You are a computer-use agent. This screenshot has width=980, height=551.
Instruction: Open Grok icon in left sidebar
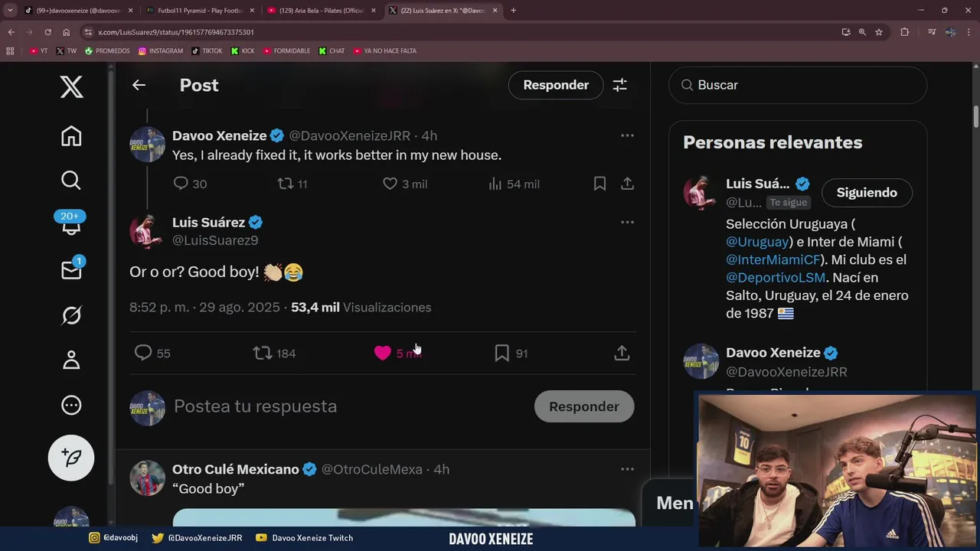pos(71,315)
